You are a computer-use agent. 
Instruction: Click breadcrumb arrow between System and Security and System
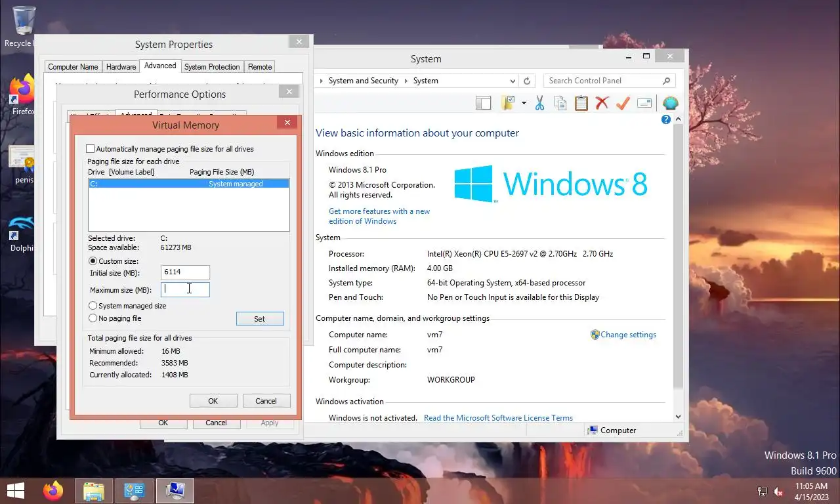pos(406,81)
